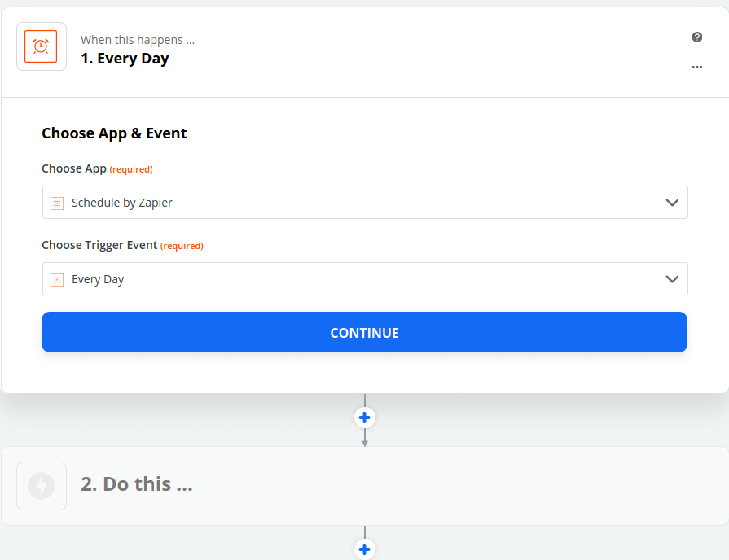Click the 'Choose App' field label
The height and width of the screenshot is (560, 729).
pyautogui.click(x=74, y=168)
